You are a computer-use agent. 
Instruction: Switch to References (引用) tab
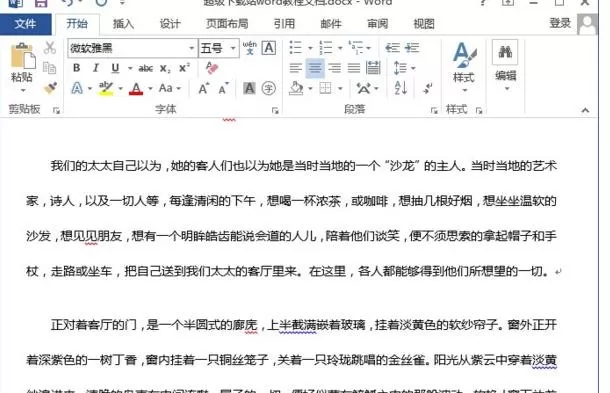tap(284, 24)
